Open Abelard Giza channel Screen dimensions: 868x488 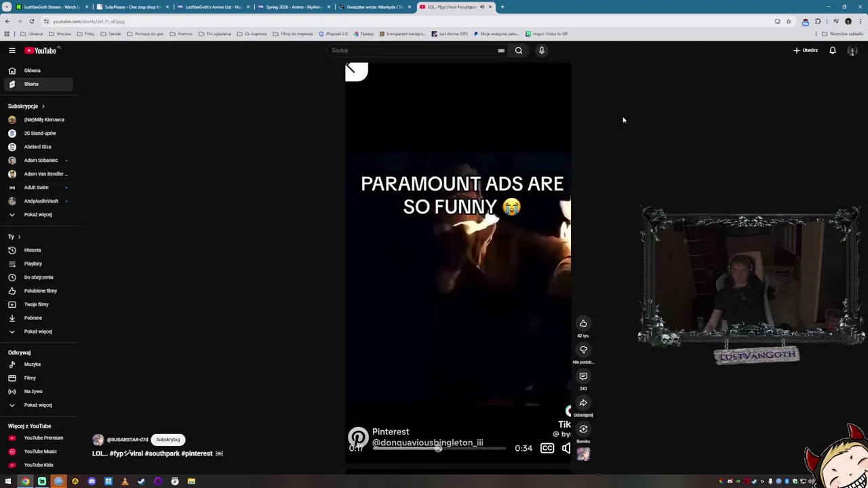coord(39,147)
